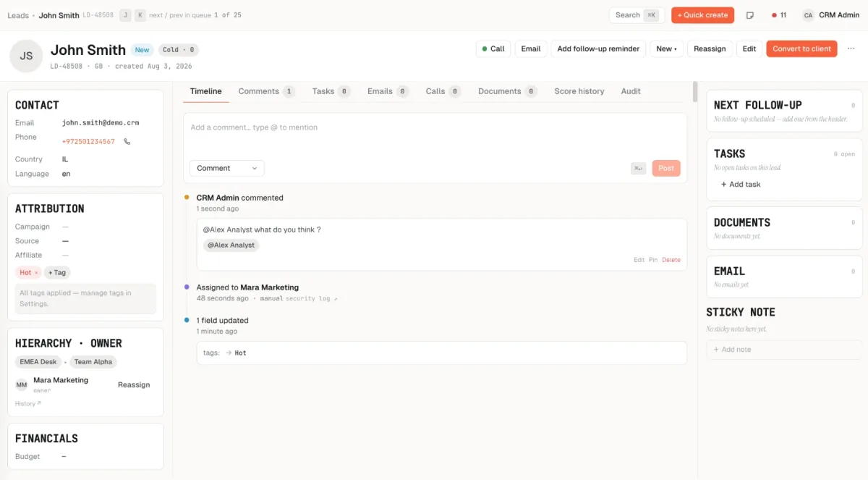Image resolution: width=868 pixels, height=480 pixels.
Task: Open the Search box
Action: click(x=637, y=15)
